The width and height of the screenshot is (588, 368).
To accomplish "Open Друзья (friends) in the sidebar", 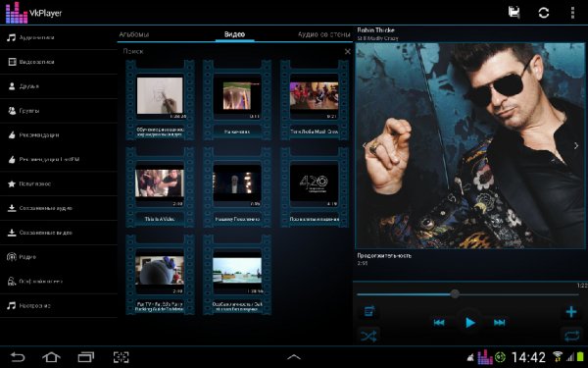I will [59, 86].
